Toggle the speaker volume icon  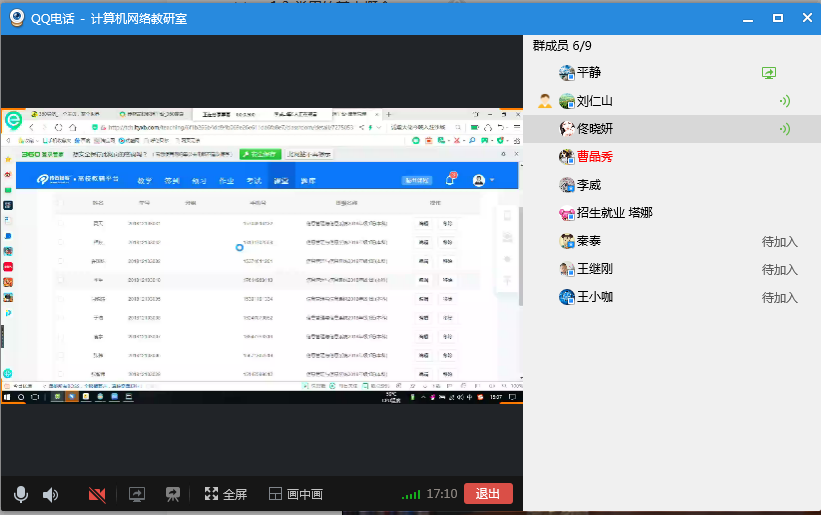tap(50, 494)
